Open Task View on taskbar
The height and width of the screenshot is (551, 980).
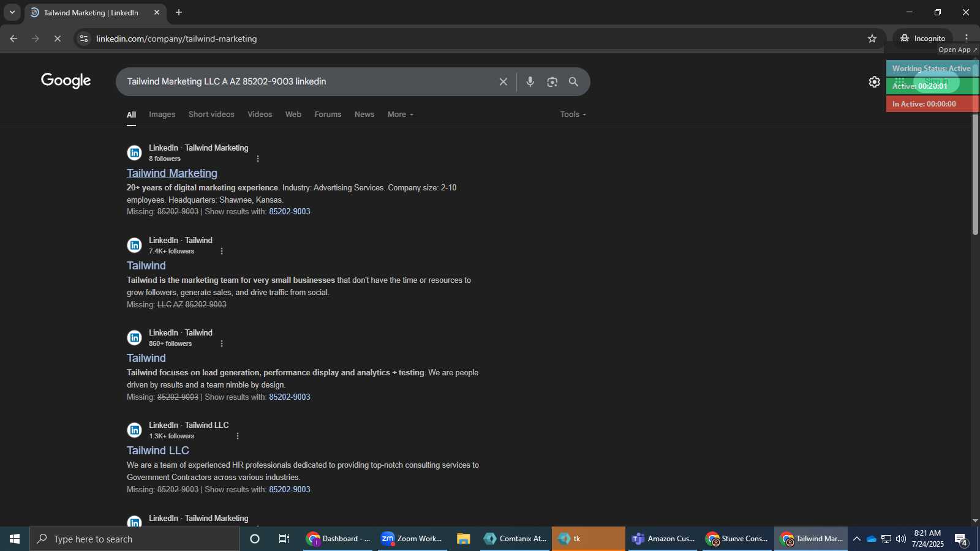pos(284,539)
